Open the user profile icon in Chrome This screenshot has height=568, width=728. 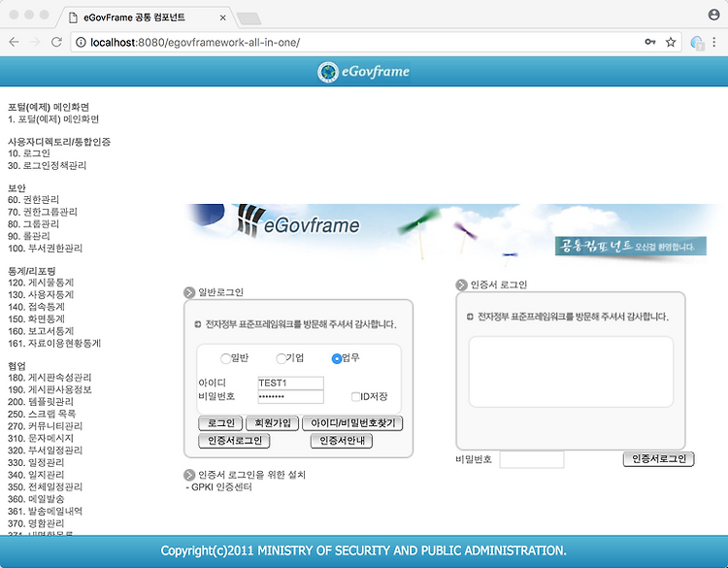(x=714, y=15)
